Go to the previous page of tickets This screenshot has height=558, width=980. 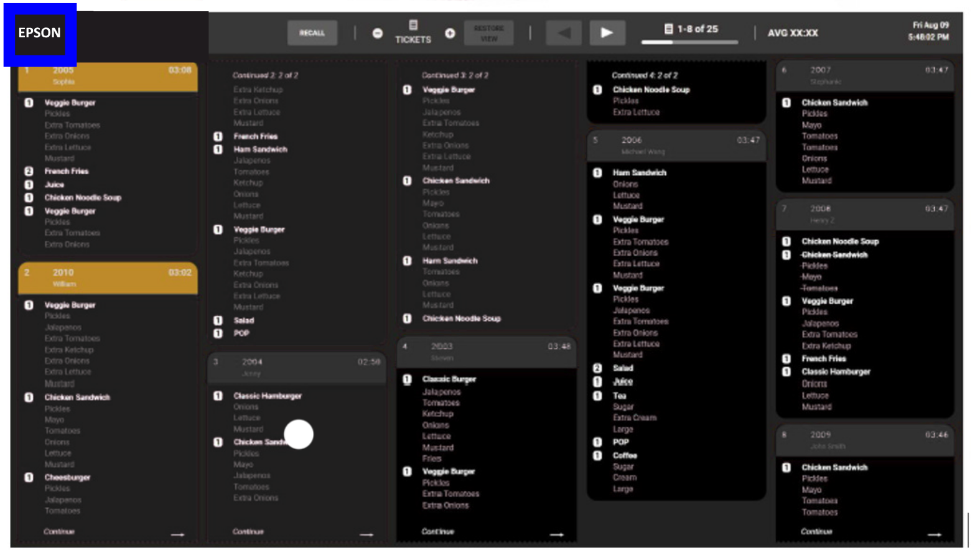[564, 33]
